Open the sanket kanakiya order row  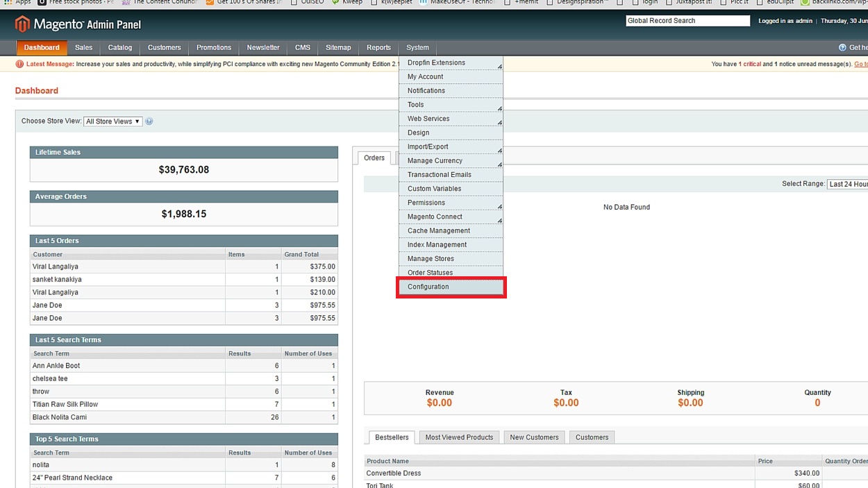(x=184, y=280)
